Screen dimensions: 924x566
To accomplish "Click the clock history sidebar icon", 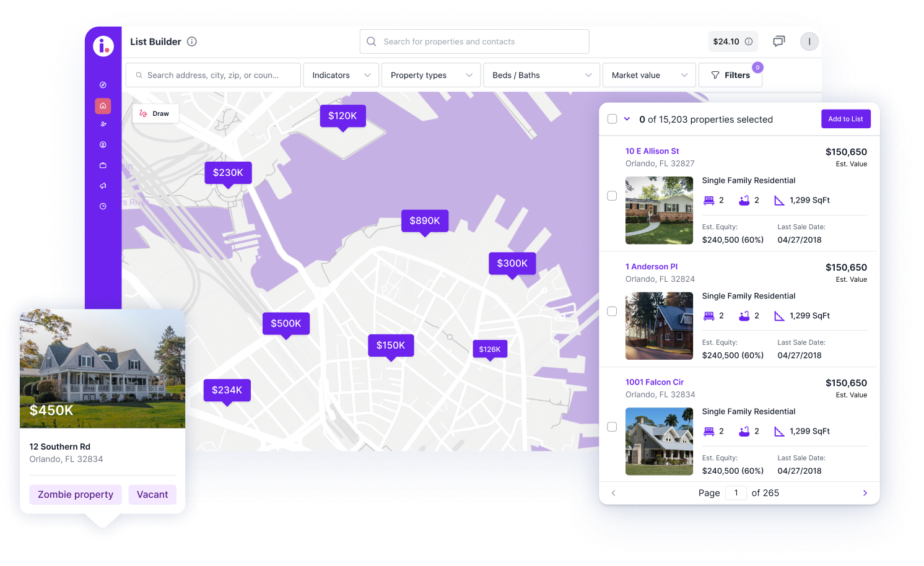I will pyautogui.click(x=103, y=206).
